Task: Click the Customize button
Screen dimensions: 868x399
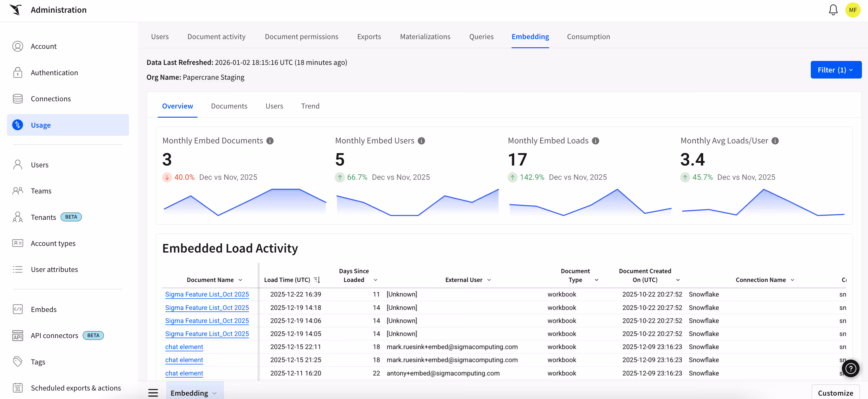Action: coord(835,393)
